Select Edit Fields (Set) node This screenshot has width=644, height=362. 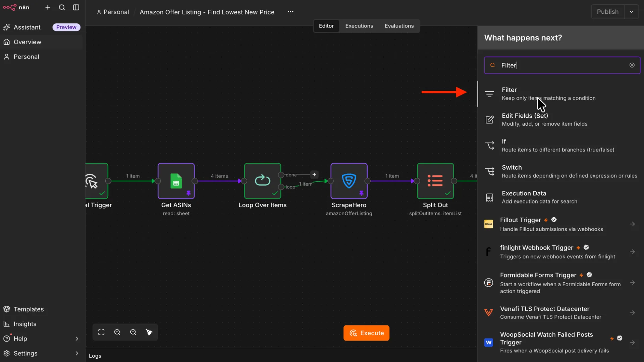pos(560,120)
